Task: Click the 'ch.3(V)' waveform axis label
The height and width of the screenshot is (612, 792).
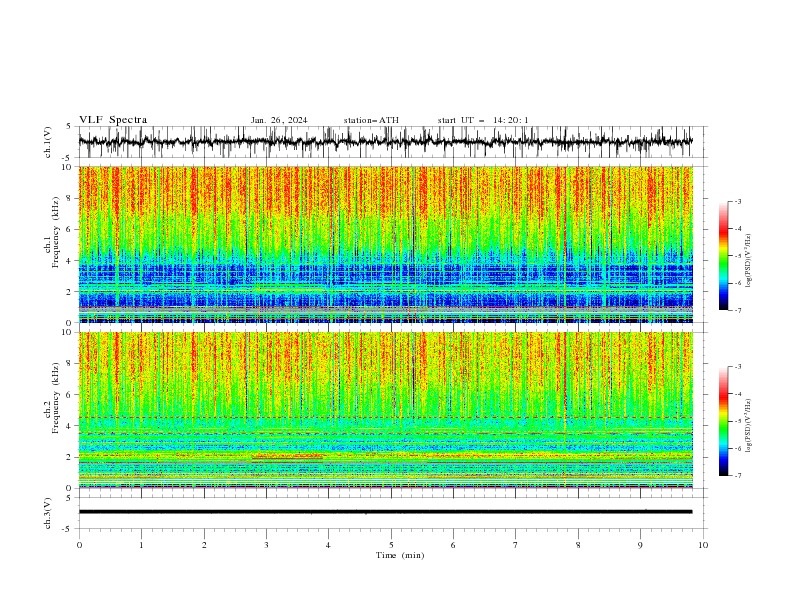Action: pyautogui.click(x=48, y=513)
